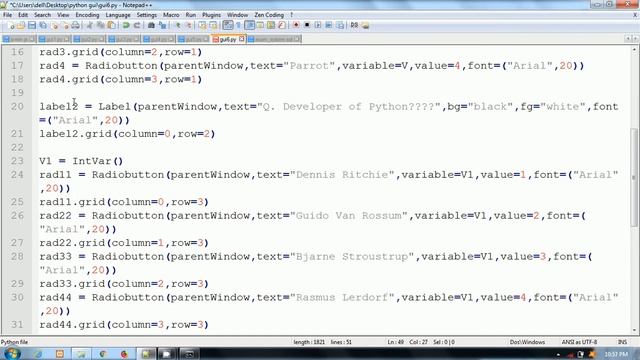Select the gui6.py document tab

point(229,39)
